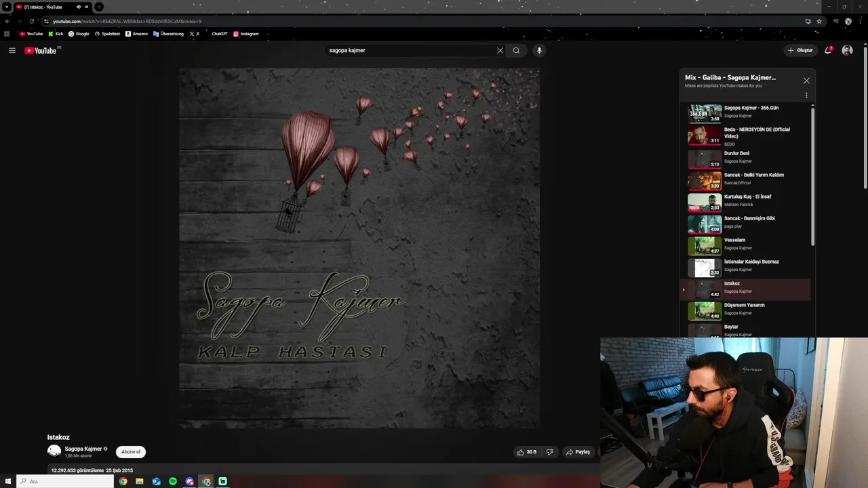Open the Amazon bookmark
Viewport: 868px width, 488px height.
(x=136, y=34)
